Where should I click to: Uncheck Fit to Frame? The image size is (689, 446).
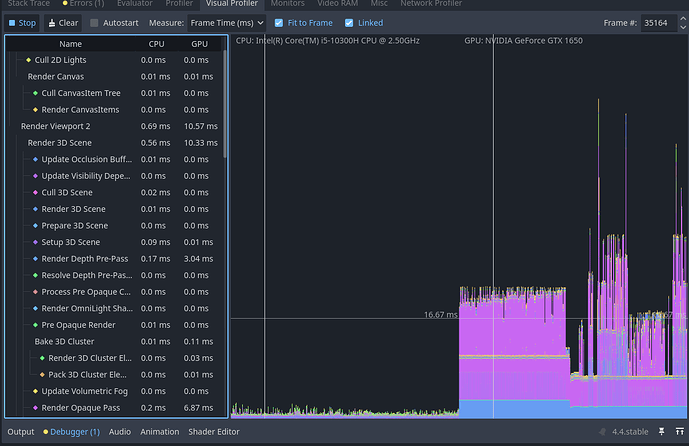[279, 22]
